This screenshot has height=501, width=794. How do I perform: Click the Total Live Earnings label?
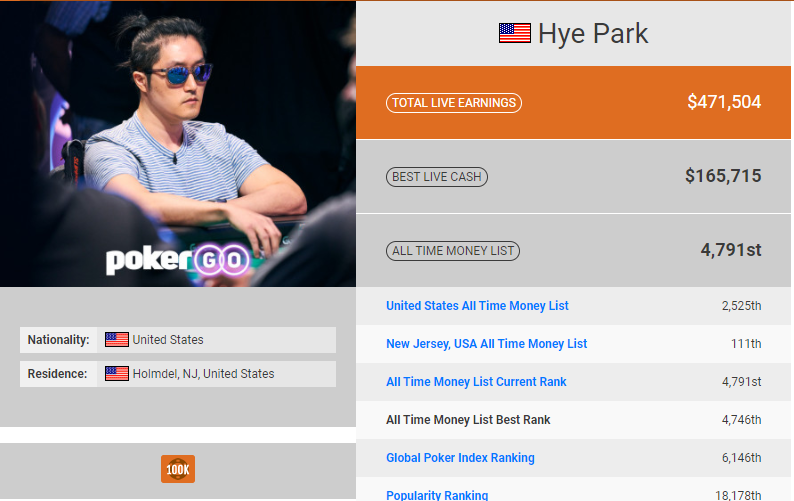pyautogui.click(x=453, y=103)
